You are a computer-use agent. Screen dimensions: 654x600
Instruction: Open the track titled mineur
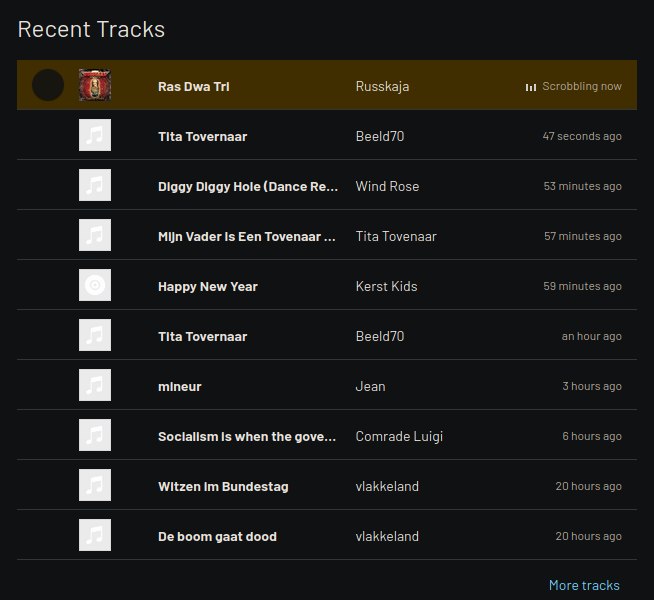click(x=180, y=386)
